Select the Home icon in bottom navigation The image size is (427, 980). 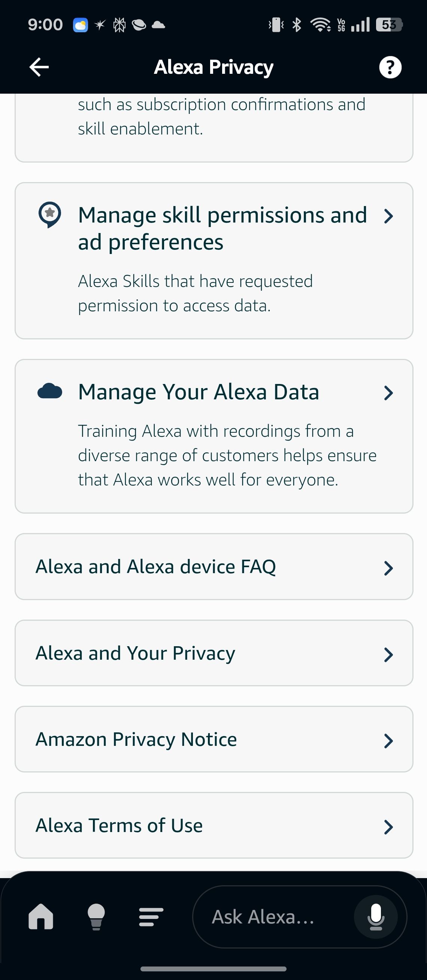[x=42, y=917]
